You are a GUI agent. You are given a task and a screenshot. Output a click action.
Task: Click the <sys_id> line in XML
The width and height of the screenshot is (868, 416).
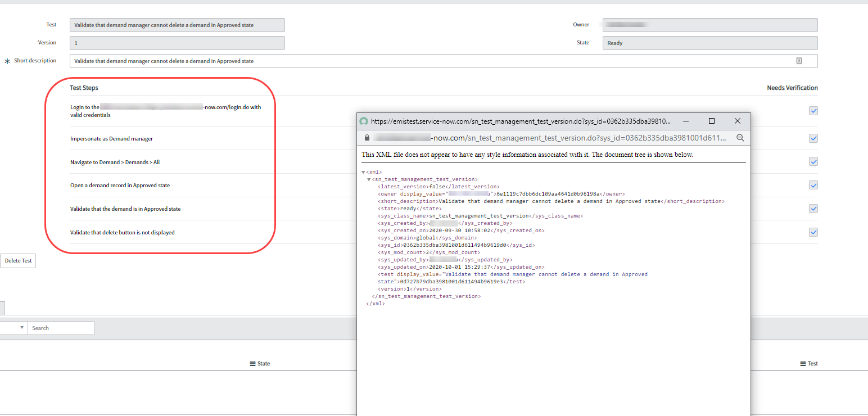456,245
